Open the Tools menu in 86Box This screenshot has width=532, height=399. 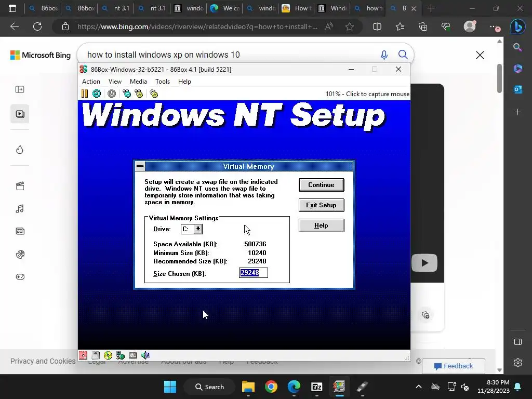click(163, 82)
